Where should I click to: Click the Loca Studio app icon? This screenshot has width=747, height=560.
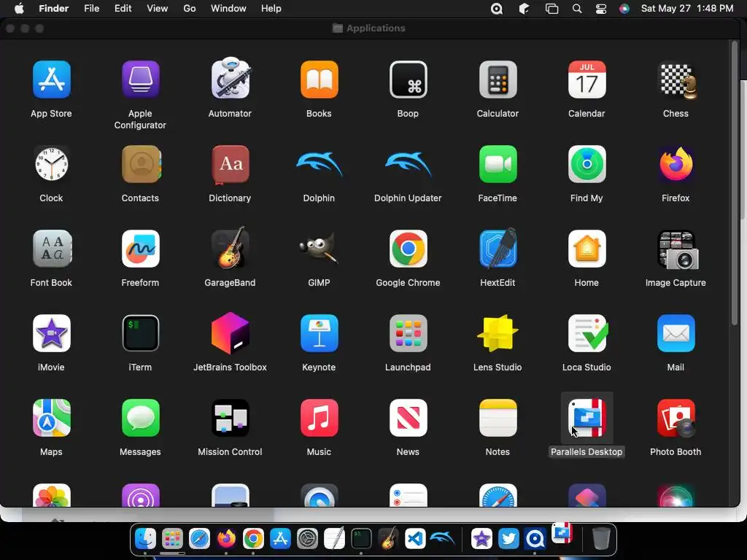point(588,332)
